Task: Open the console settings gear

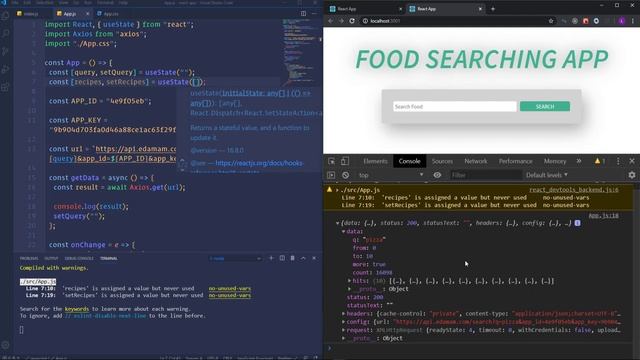Action: point(632,175)
